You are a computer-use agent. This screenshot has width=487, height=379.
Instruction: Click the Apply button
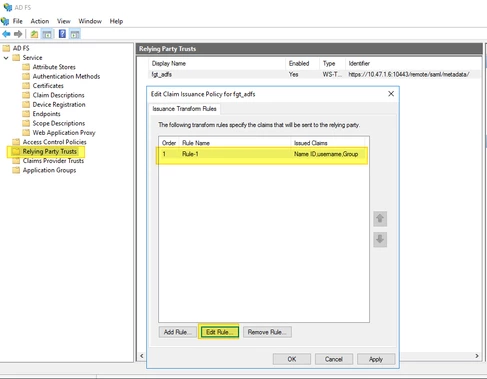(x=376, y=359)
